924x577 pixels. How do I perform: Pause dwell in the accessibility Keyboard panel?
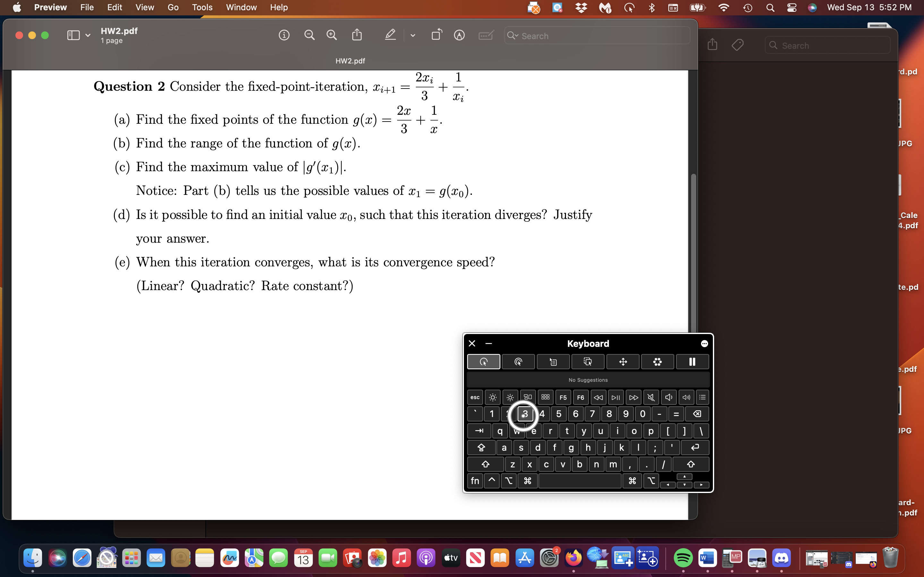pos(692,361)
